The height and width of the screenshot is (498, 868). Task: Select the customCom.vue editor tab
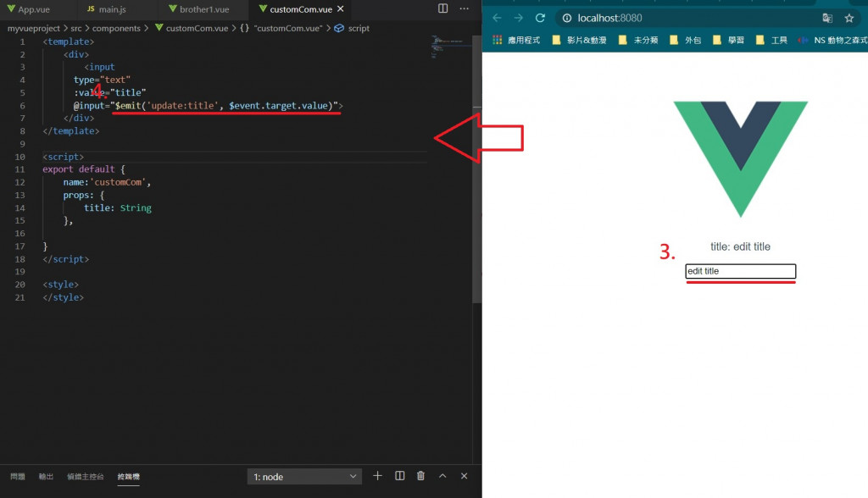(295, 8)
